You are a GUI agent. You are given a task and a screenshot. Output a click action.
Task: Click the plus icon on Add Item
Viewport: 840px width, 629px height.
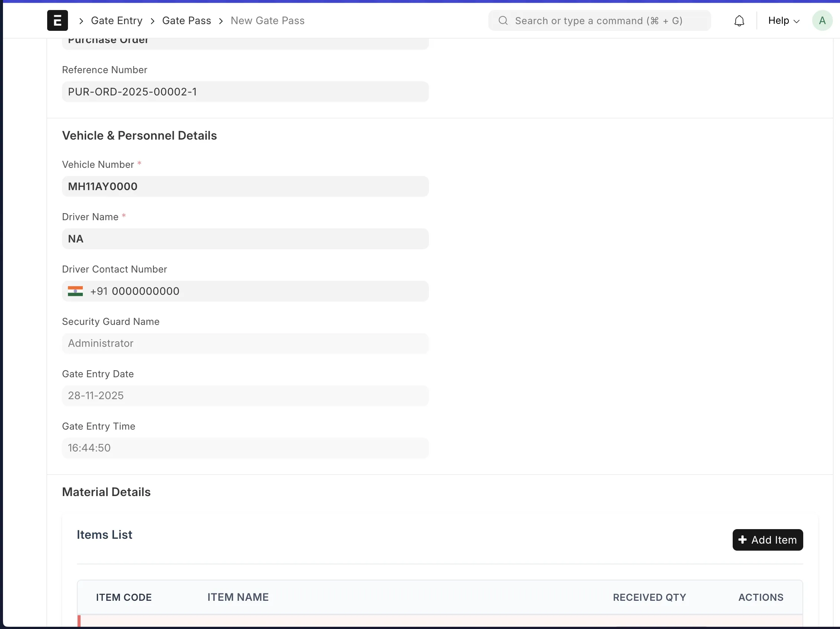pyautogui.click(x=742, y=540)
